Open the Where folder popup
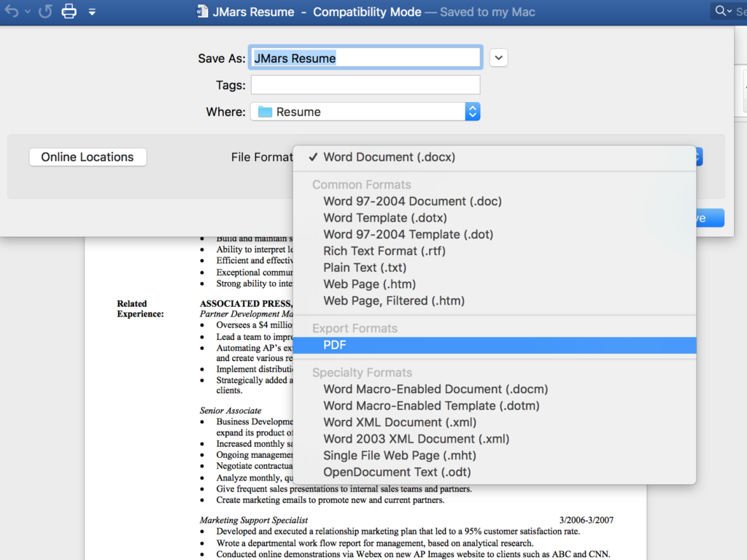The image size is (747, 560). pos(365,112)
